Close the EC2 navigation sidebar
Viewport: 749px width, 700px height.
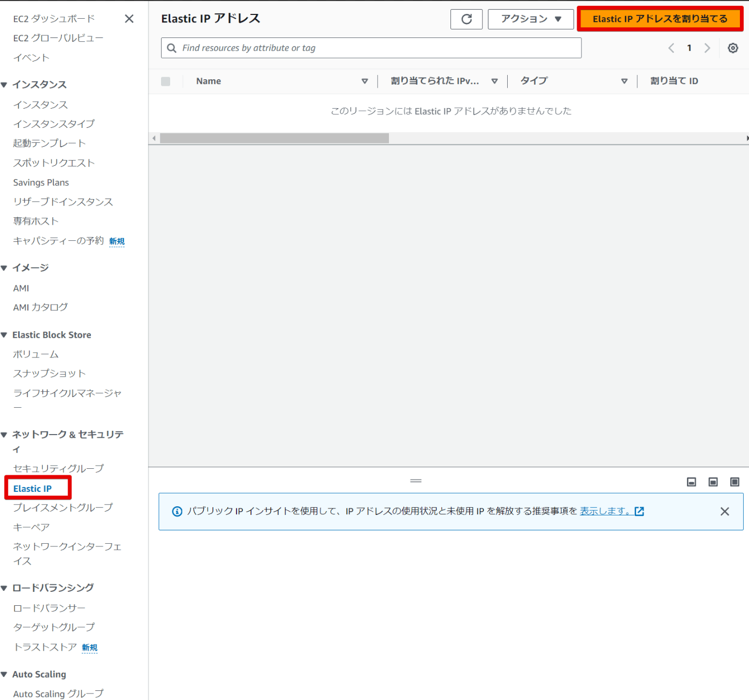tap(129, 19)
